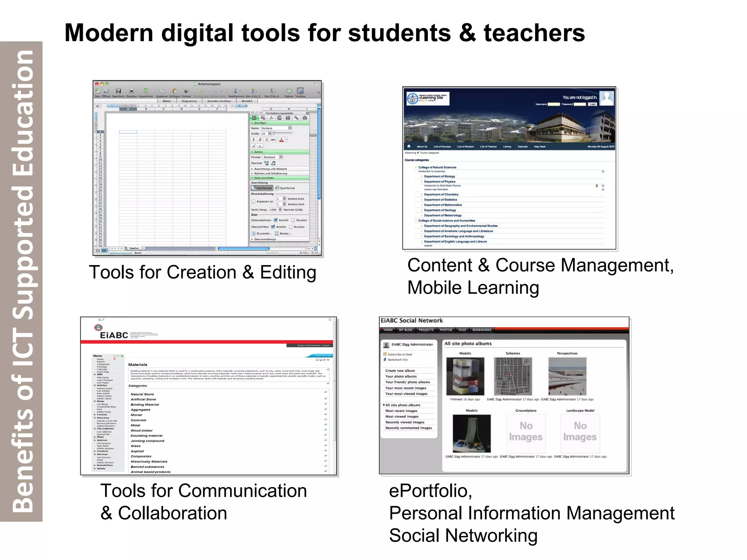
Task: Click the Drucken printer icon
Action: pos(132,91)
